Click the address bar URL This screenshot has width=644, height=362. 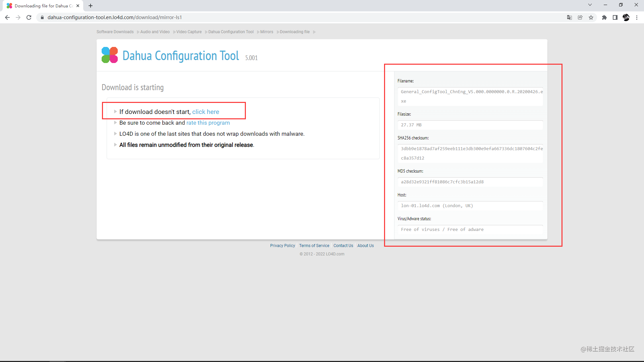[x=115, y=17]
